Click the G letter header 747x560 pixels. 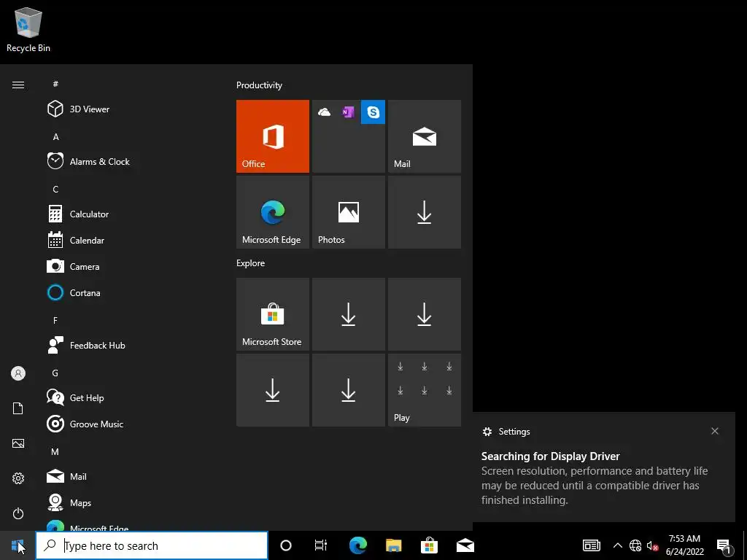[x=55, y=373]
